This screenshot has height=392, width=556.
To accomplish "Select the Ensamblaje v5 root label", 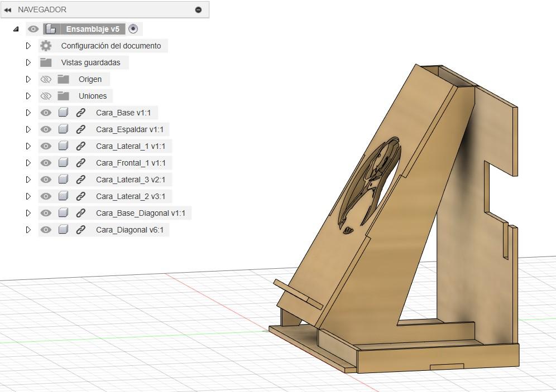I will point(93,29).
